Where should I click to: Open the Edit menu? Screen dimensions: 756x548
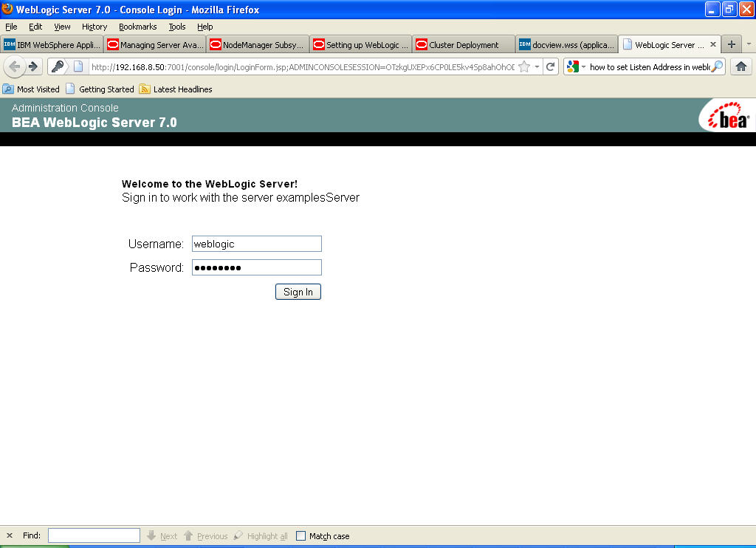[x=35, y=27]
